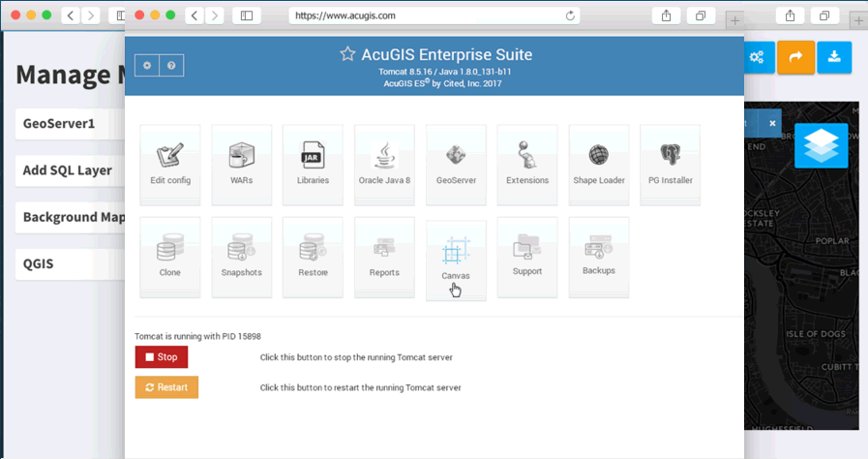Screen dimensions: 868x459
Task: Open the Backups tile
Action: 598,257
